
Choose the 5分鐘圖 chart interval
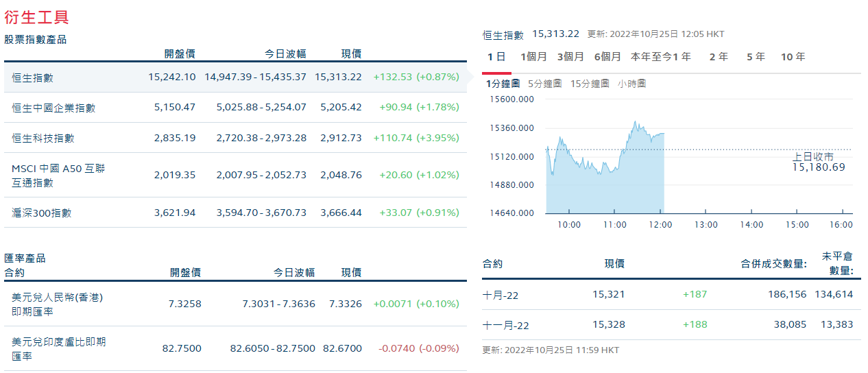click(545, 84)
